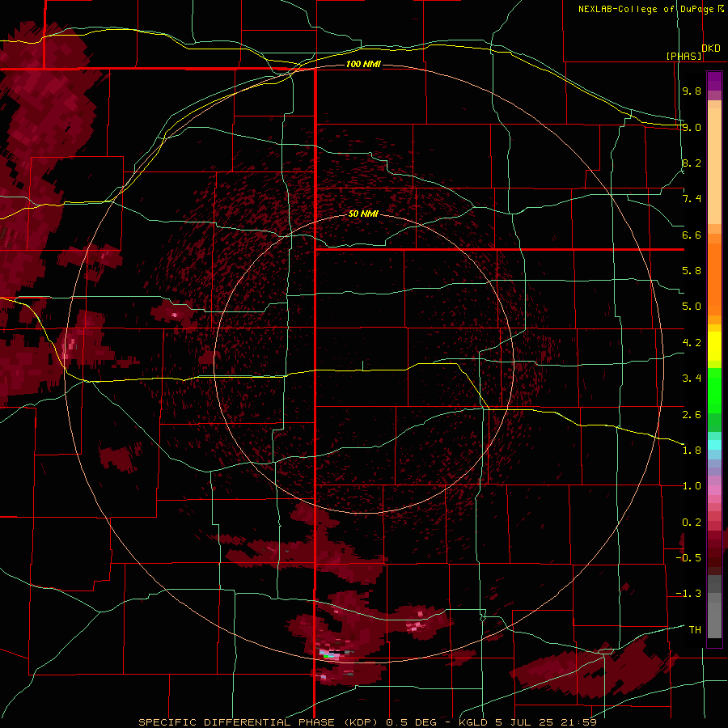Click the 0.2 value on color scale

click(692, 523)
